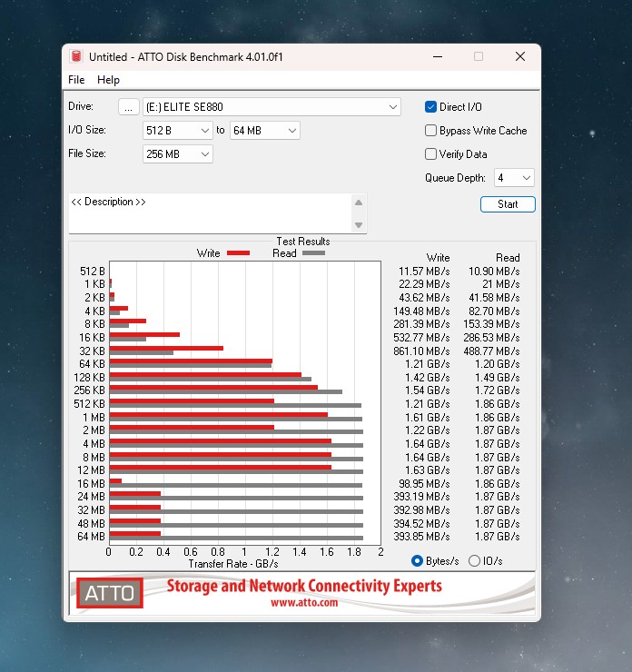The image size is (632, 672).
Task: Select the IO/s radio button
Action: pyautogui.click(x=474, y=561)
